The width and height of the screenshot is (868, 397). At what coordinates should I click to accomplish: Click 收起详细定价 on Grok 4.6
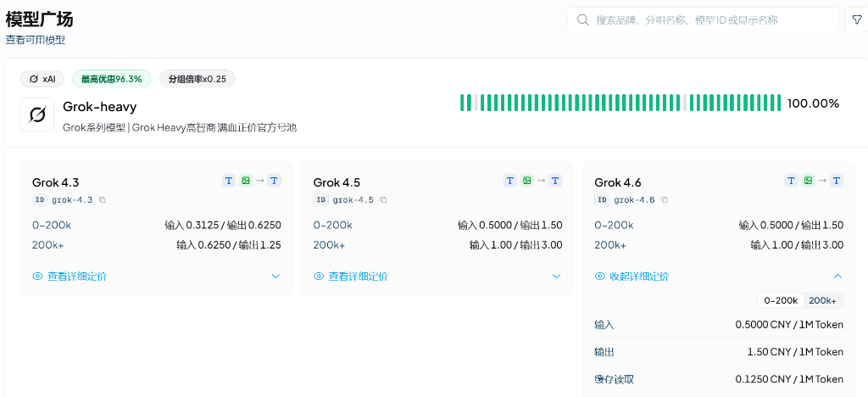click(639, 277)
